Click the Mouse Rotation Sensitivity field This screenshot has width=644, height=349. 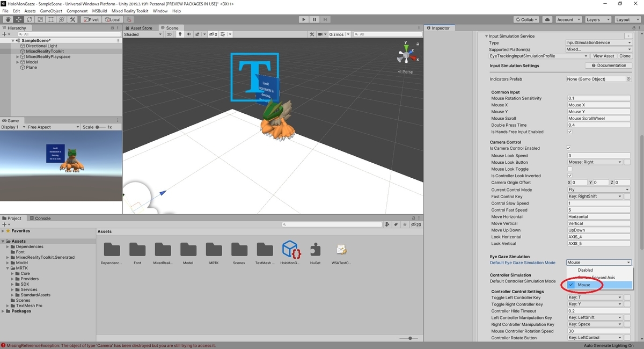pyautogui.click(x=598, y=98)
